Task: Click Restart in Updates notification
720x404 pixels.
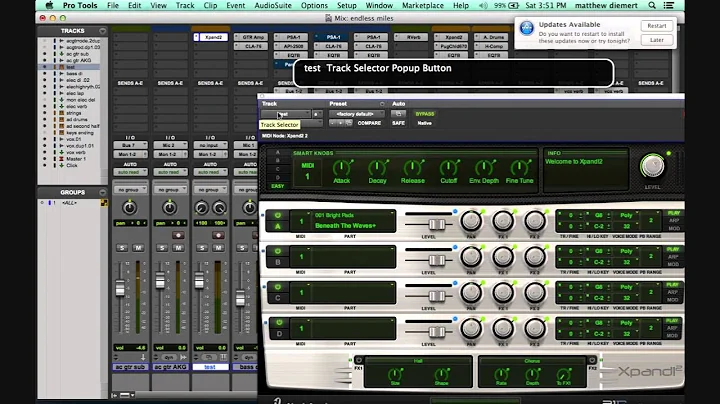Action: 657,26
